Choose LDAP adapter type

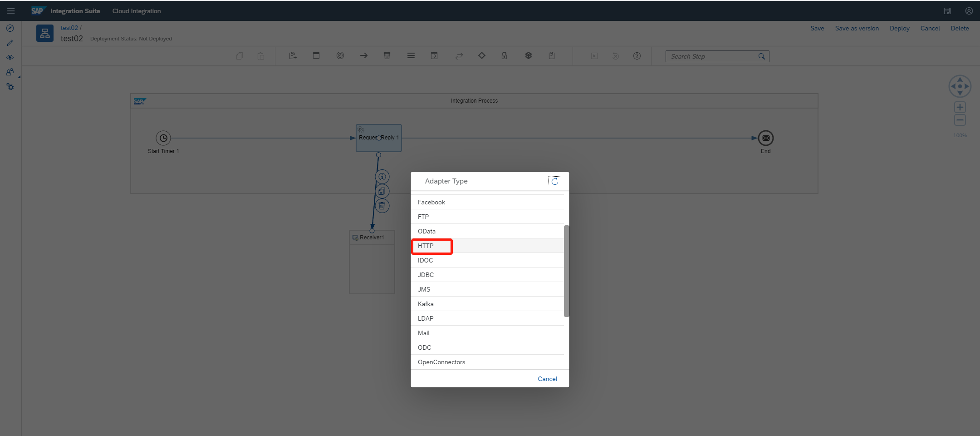[487, 318]
